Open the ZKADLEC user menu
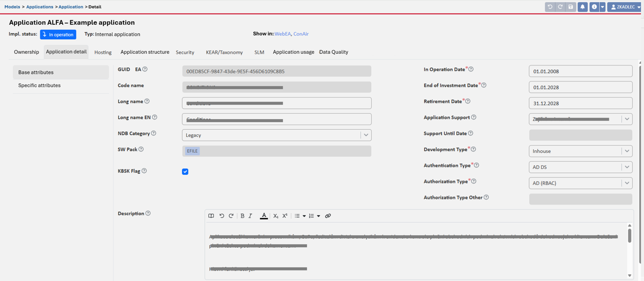 (625, 7)
